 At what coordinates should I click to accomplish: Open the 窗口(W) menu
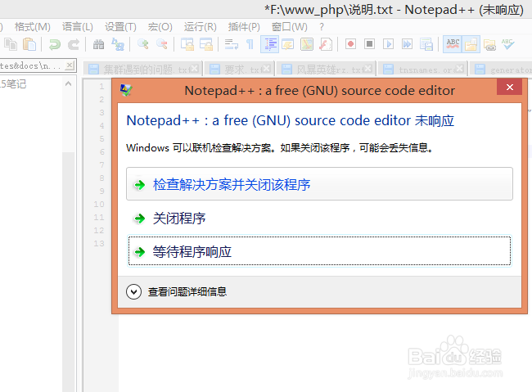pos(290,26)
